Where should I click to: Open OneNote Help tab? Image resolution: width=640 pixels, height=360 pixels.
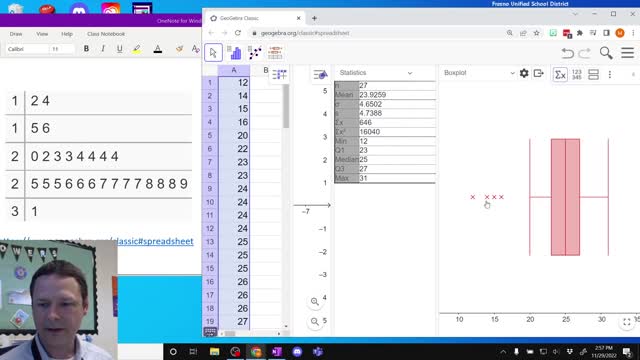pos(67,34)
